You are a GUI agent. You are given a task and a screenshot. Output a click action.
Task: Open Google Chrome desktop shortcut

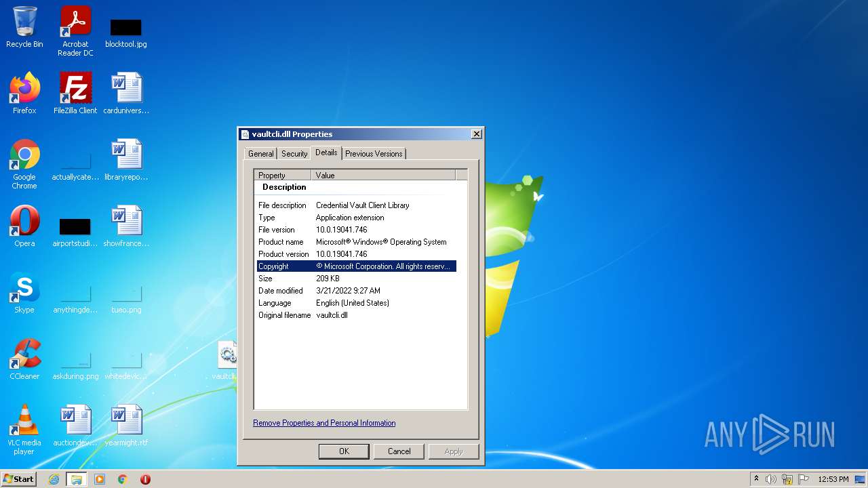[x=24, y=165]
